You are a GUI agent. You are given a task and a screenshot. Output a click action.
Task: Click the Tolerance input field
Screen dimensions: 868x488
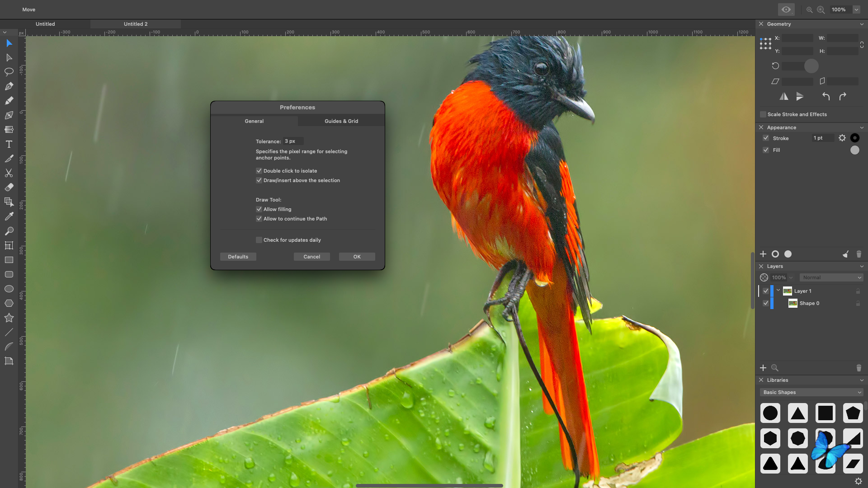293,141
